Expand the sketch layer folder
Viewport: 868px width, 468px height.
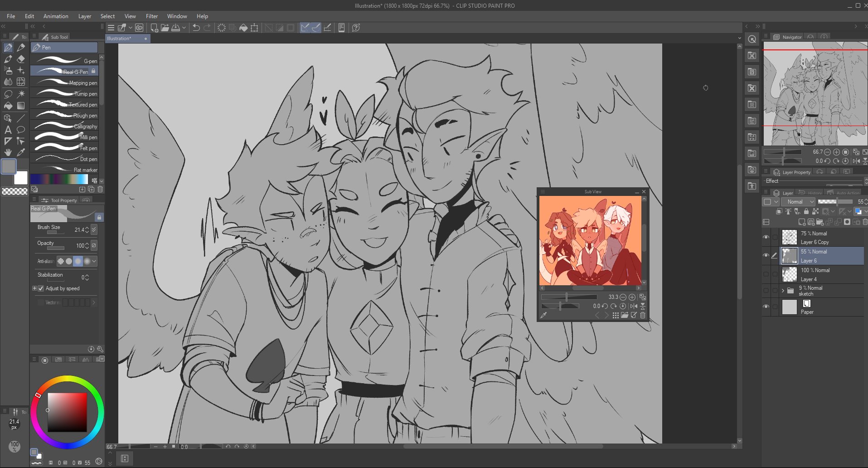[783, 291]
